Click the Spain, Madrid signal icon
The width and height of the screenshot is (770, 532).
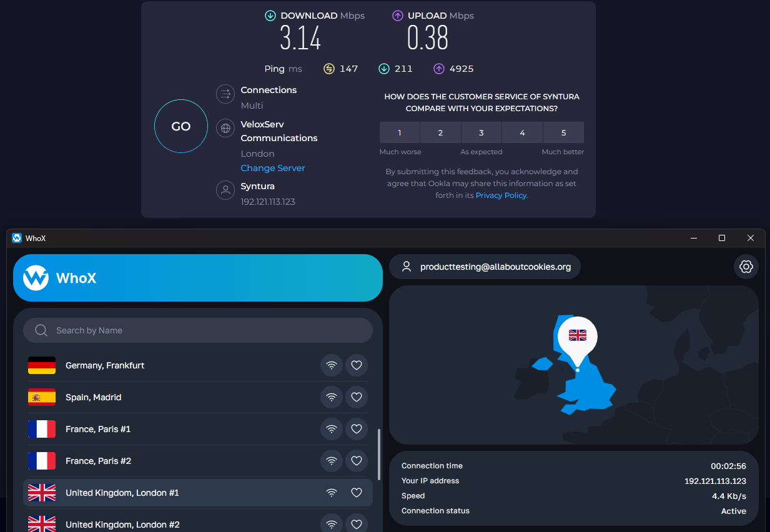coord(332,397)
